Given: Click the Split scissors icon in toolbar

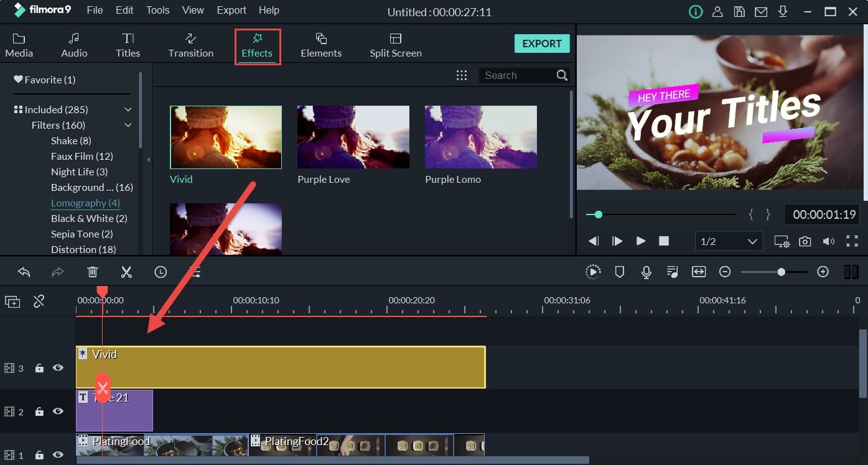Looking at the screenshot, I should pos(126,272).
